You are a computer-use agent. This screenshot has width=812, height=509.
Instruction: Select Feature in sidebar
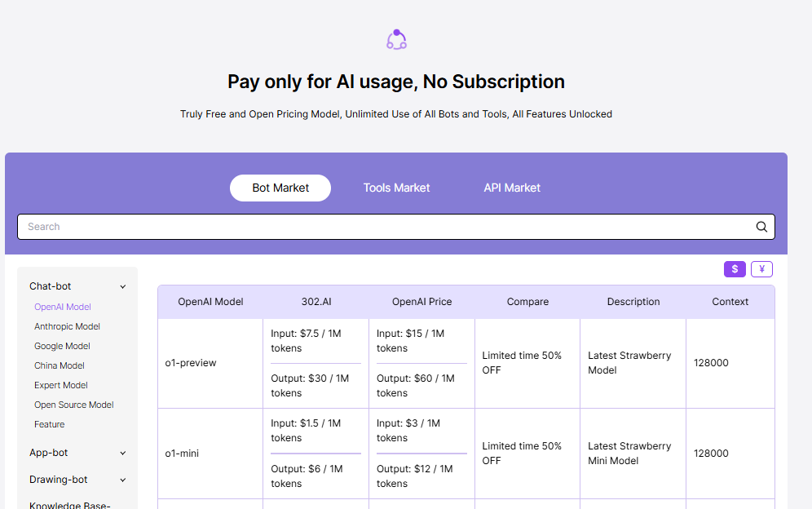(50, 424)
